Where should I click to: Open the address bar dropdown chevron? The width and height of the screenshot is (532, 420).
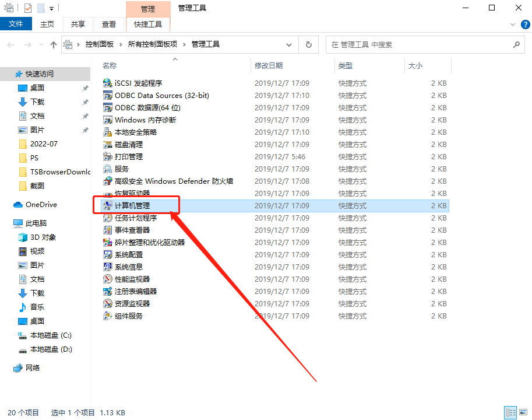pos(289,44)
